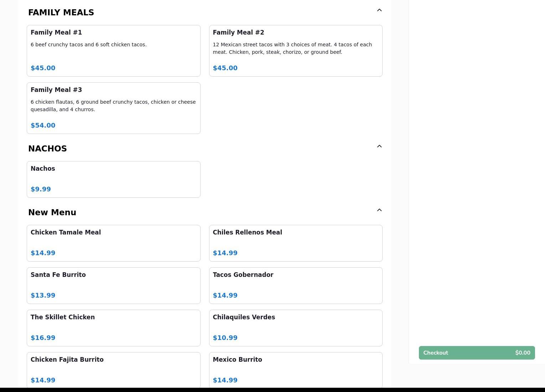Open Chiles Rellenos Meal item

pos(295,243)
